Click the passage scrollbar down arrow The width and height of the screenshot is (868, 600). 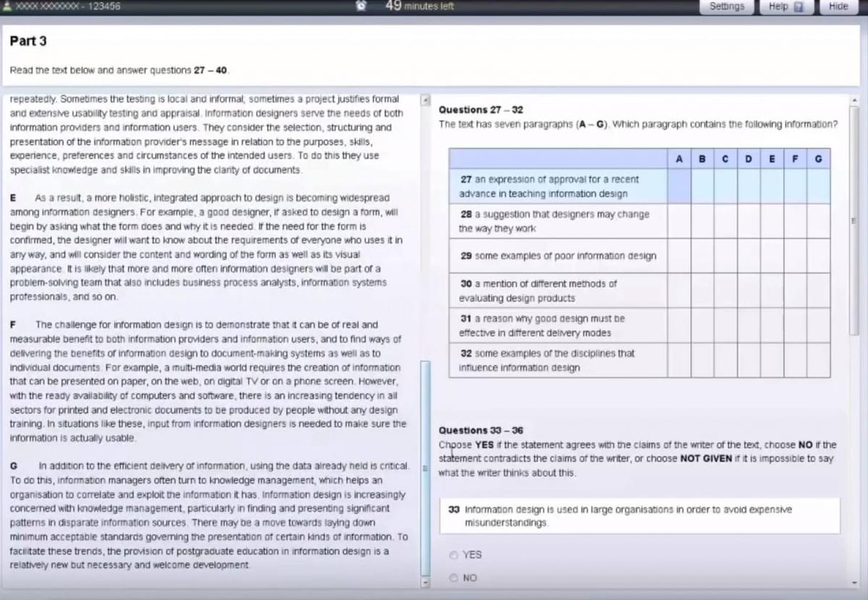(425, 581)
